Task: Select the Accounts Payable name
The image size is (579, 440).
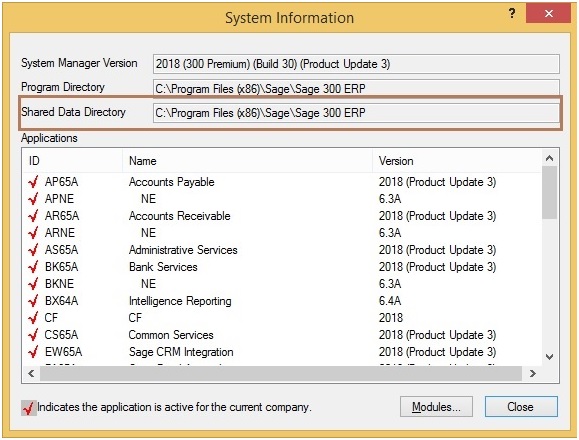Action: [172, 182]
